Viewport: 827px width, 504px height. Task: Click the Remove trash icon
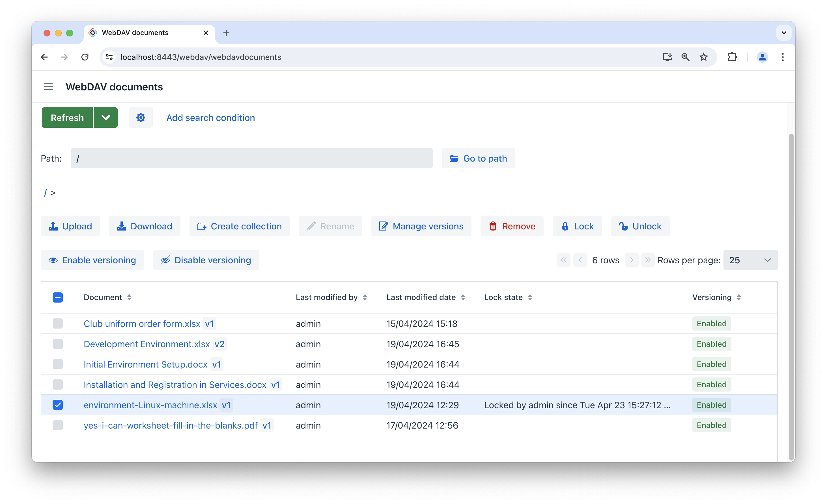click(493, 226)
